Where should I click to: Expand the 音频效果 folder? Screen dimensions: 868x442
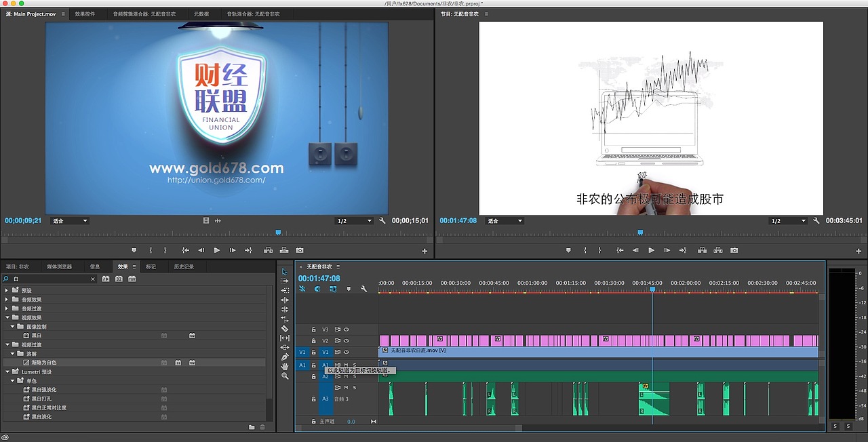[7, 300]
